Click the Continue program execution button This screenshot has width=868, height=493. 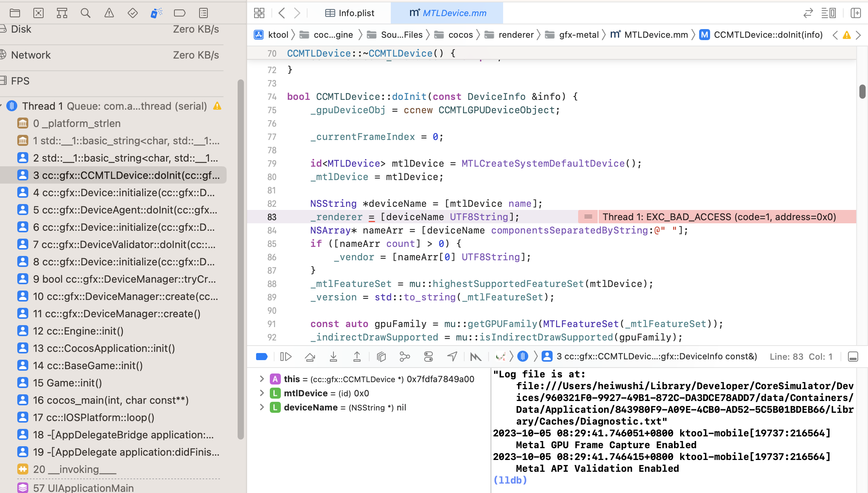[286, 357]
